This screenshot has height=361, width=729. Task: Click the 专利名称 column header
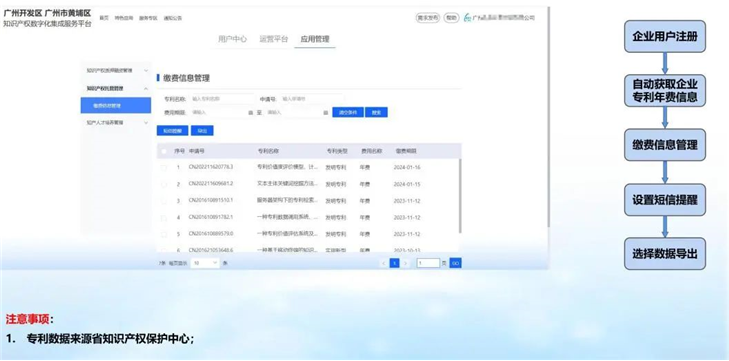tap(268, 151)
